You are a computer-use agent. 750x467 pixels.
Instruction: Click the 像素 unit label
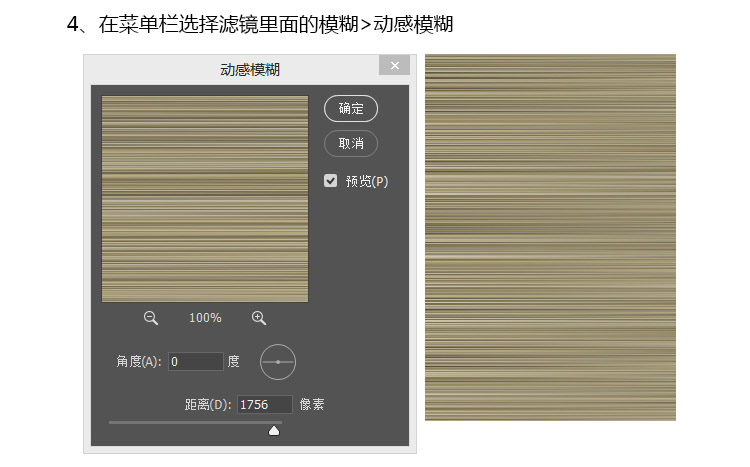click(312, 404)
